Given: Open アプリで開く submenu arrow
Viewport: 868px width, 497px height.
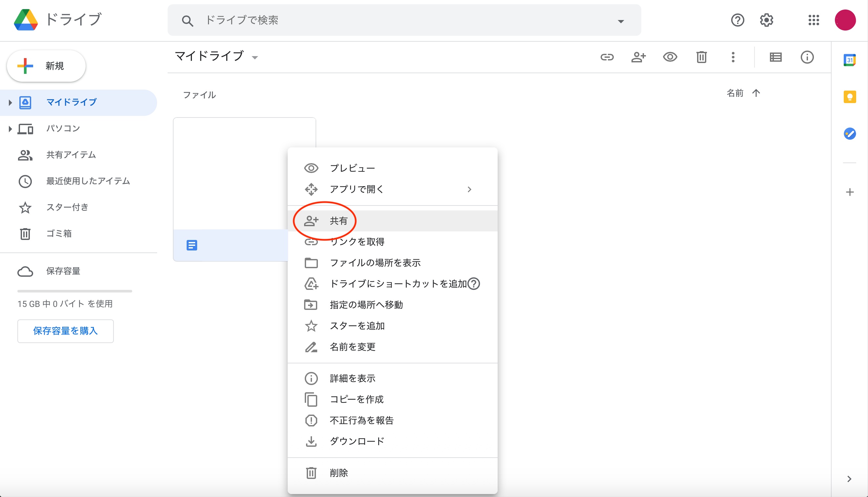Looking at the screenshot, I should point(469,189).
